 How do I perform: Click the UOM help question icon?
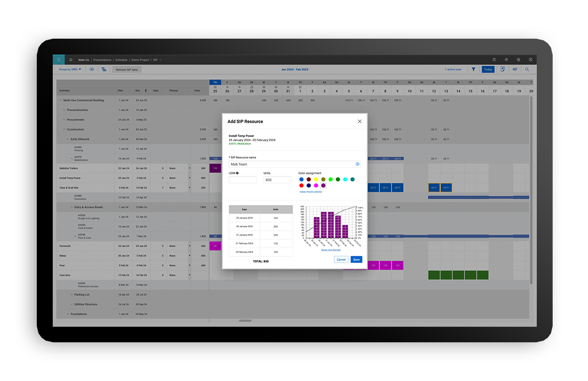click(237, 173)
